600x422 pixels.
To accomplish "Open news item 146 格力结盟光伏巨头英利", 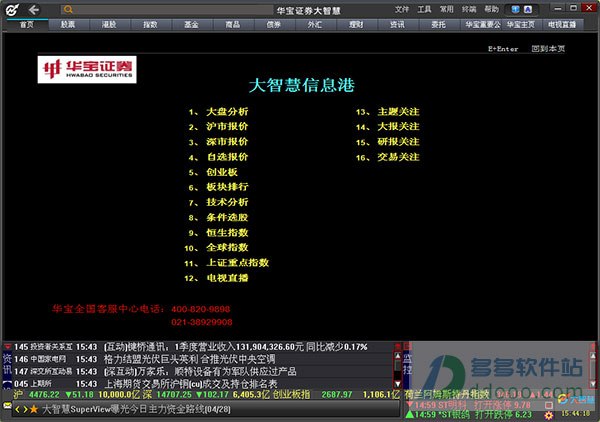I will click(203, 359).
